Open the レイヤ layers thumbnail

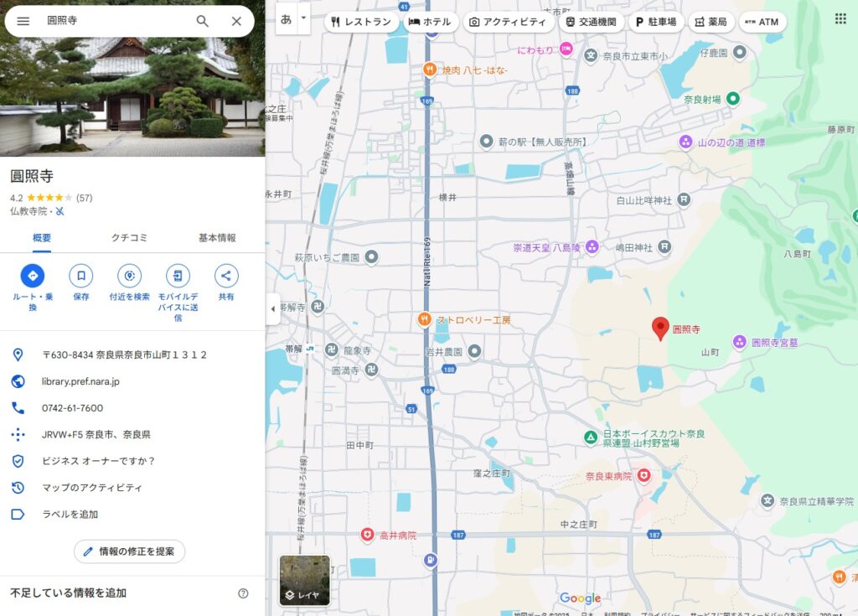click(x=304, y=580)
